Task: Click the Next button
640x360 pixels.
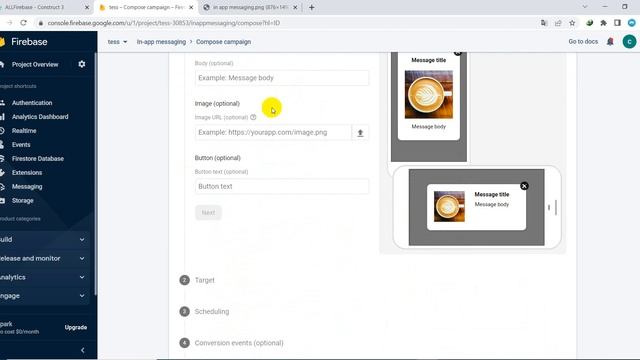Action: pyautogui.click(x=208, y=213)
